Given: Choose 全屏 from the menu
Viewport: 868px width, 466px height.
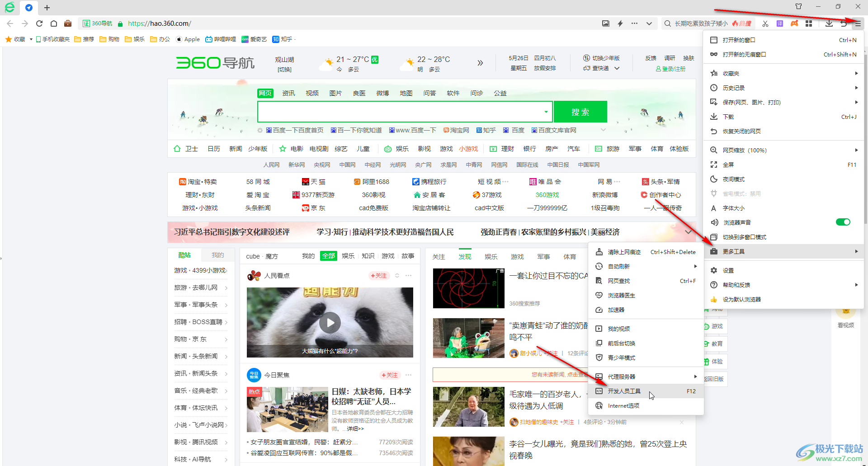Looking at the screenshot, I should click(x=783, y=165).
